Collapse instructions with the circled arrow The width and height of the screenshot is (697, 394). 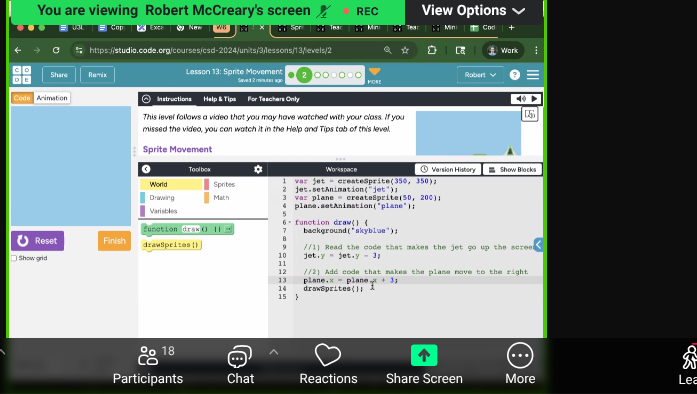coord(146,99)
